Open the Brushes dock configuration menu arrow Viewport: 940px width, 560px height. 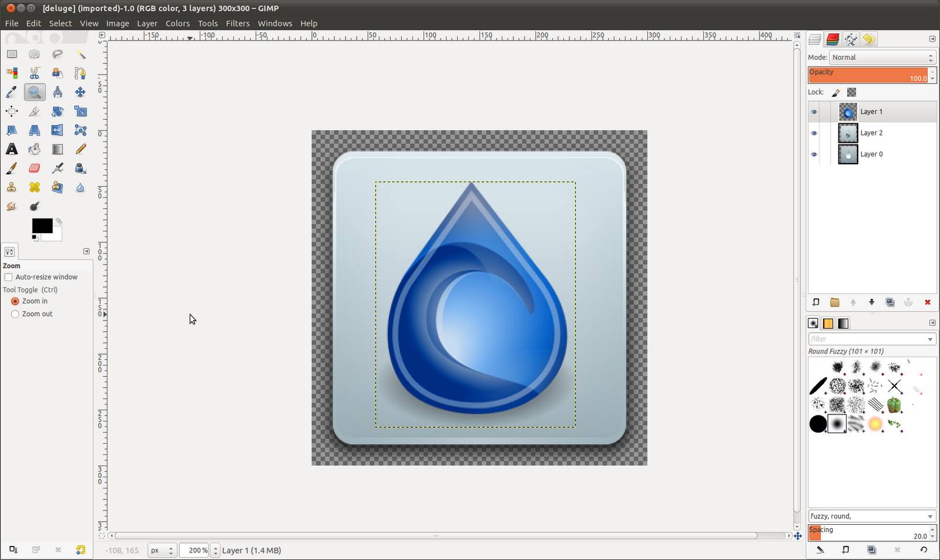pyautogui.click(x=932, y=323)
